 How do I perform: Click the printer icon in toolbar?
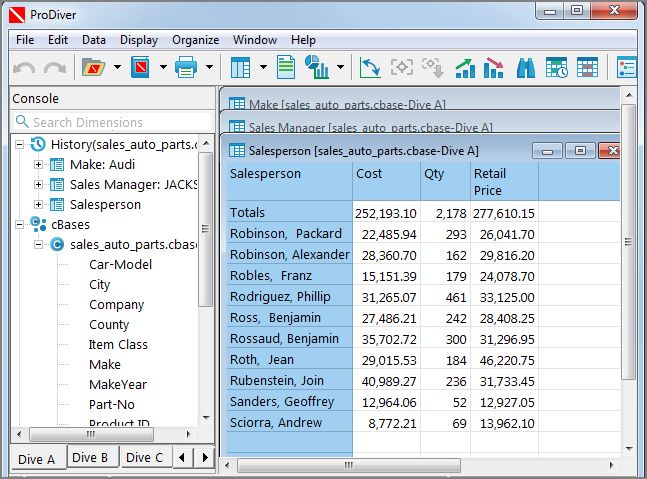pos(186,68)
